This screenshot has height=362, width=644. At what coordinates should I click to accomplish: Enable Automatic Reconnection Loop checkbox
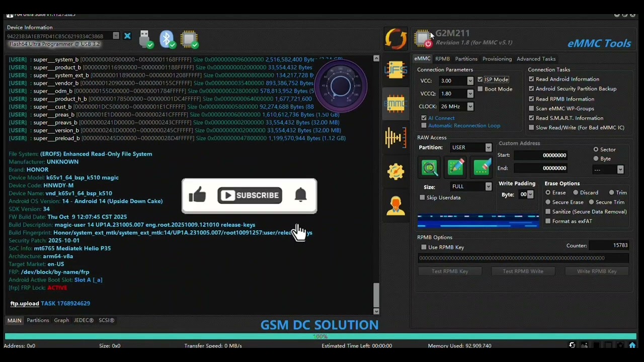[424, 126]
